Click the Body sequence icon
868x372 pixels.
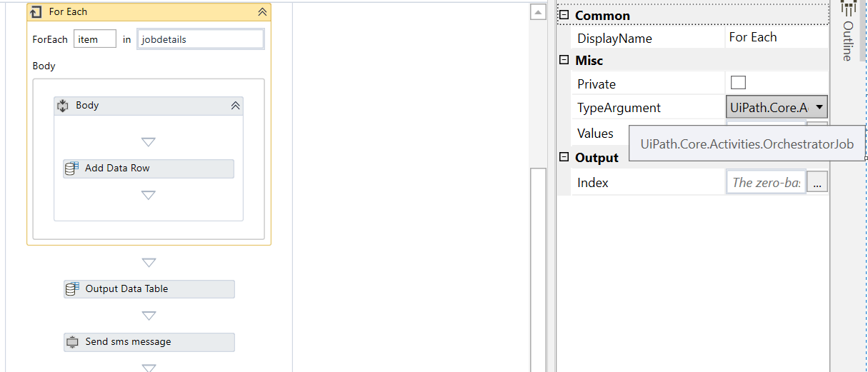point(63,106)
